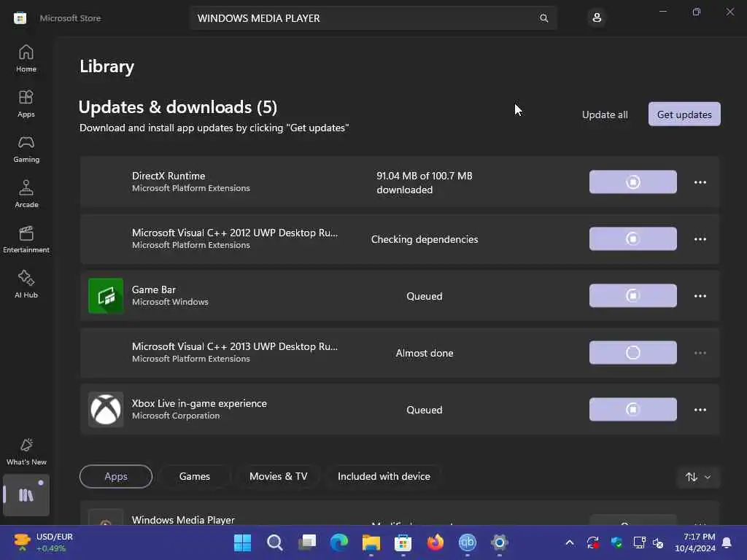Open the Gaming section
The width and height of the screenshot is (747, 560).
pos(26,149)
